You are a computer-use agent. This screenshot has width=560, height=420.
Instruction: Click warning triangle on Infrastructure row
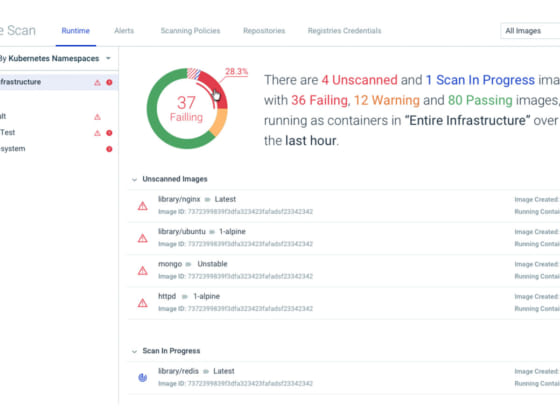97,82
